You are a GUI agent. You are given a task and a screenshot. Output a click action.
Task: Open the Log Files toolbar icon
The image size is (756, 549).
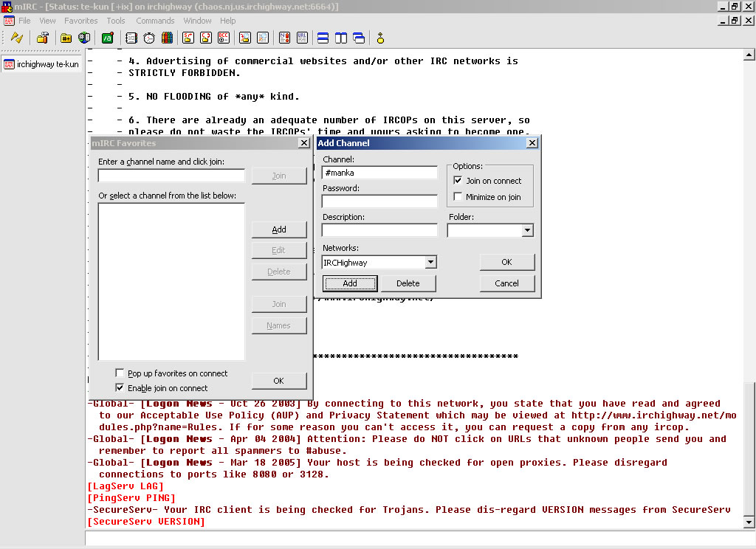tap(263, 38)
